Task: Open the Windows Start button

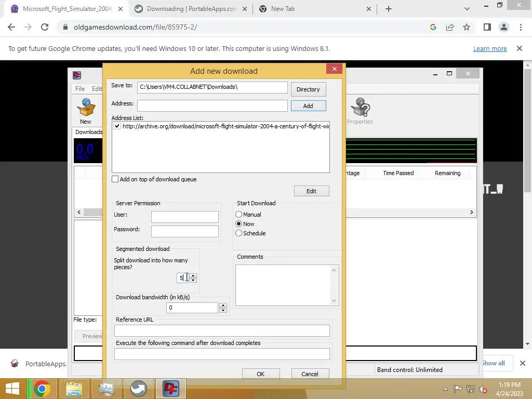Action: [x=12, y=389]
